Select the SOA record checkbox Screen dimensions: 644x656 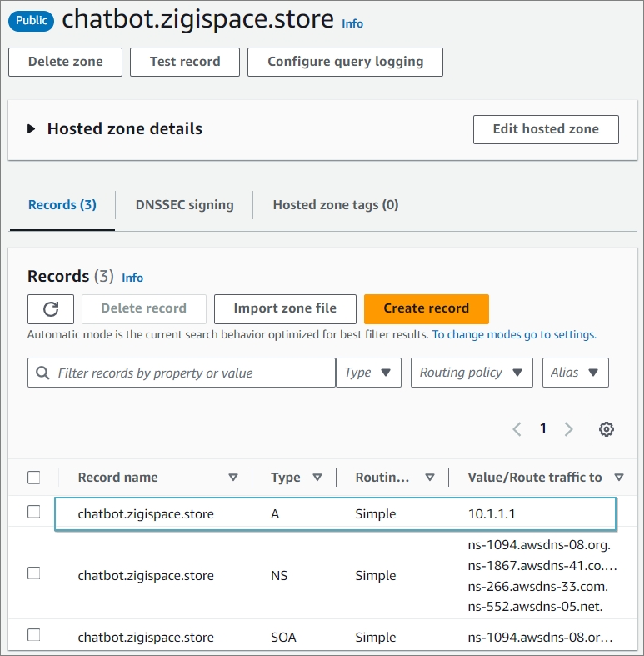point(34,634)
